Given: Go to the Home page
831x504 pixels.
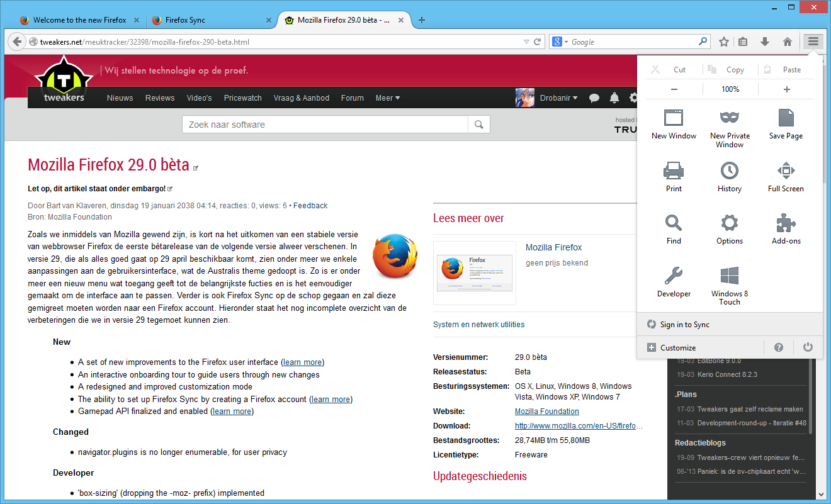Looking at the screenshot, I should (x=787, y=42).
